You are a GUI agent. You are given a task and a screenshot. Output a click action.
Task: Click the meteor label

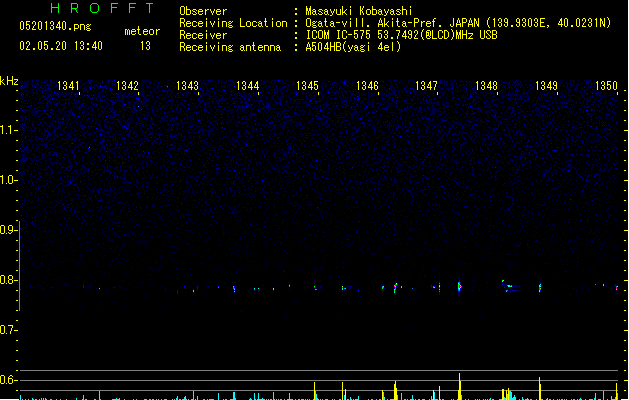[x=142, y=31]
